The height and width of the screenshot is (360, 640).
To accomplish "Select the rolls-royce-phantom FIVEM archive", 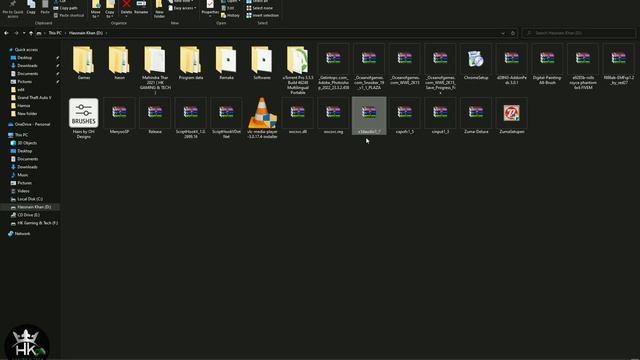I will pos(583,67).
